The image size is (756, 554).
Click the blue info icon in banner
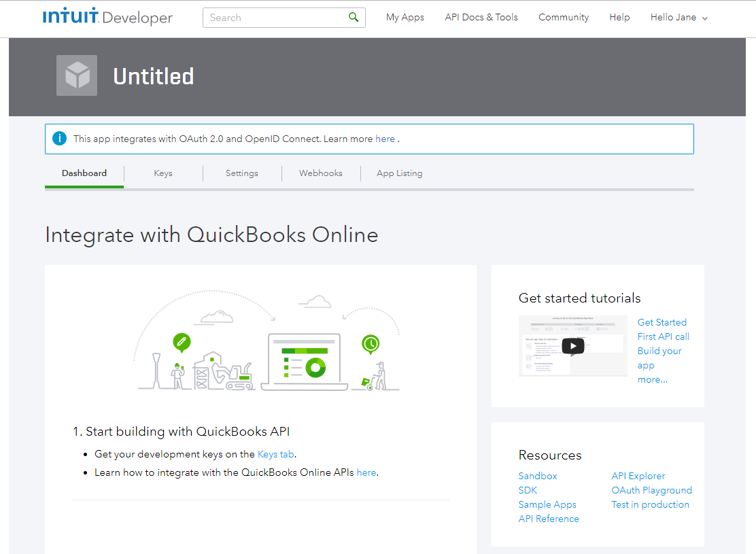tap(60, 139)
